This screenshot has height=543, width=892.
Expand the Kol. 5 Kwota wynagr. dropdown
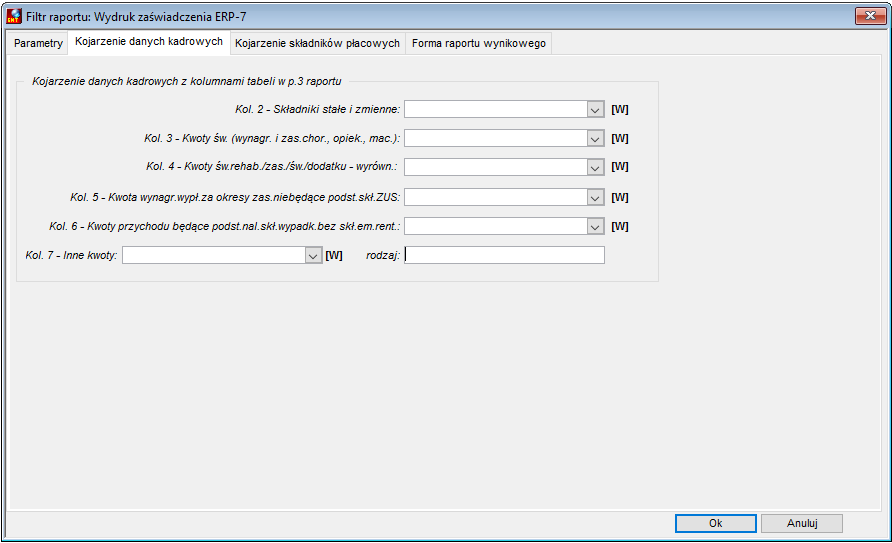click(595, 197)
